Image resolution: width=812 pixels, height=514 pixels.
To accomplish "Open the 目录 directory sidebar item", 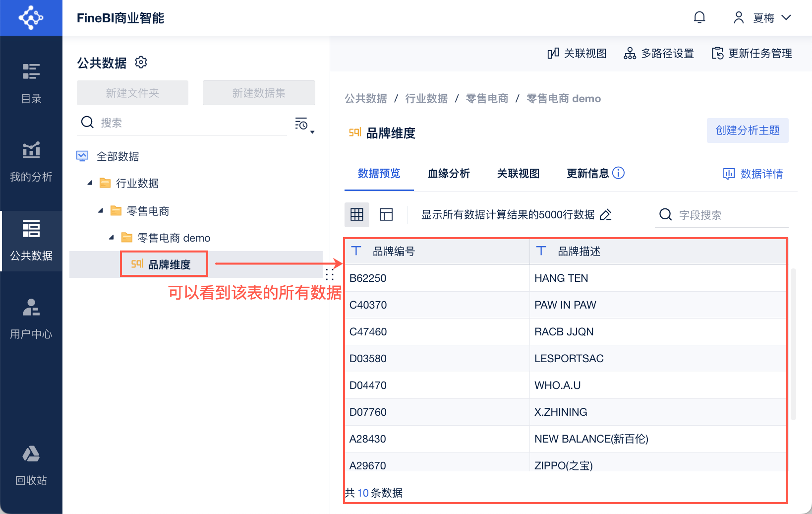I will point(31,83).
